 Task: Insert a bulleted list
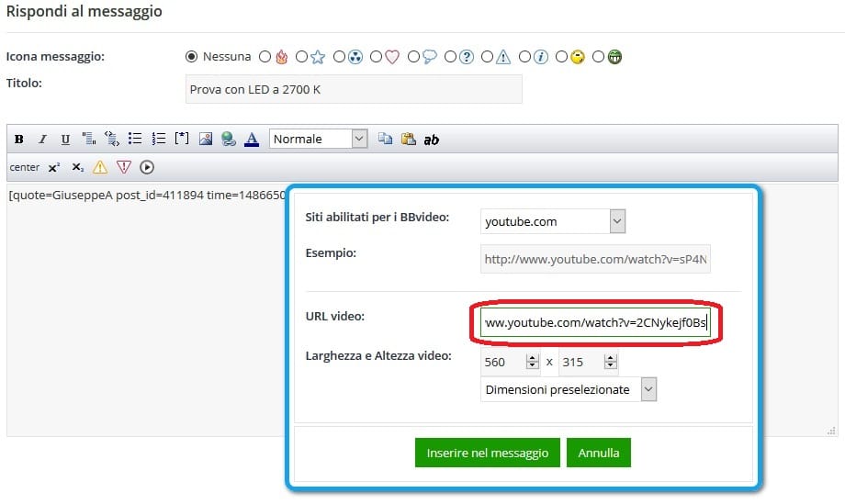[135, 139]
